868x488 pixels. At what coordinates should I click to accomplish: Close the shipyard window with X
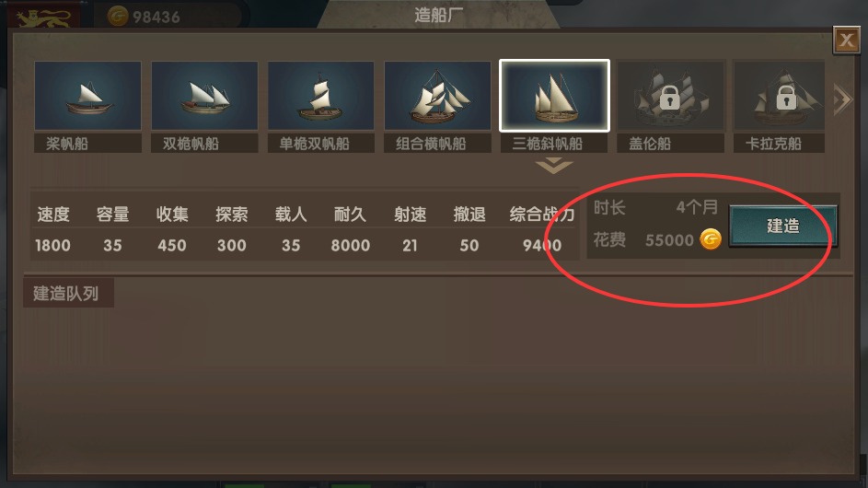pyautogui.click(x=847, y=40)
